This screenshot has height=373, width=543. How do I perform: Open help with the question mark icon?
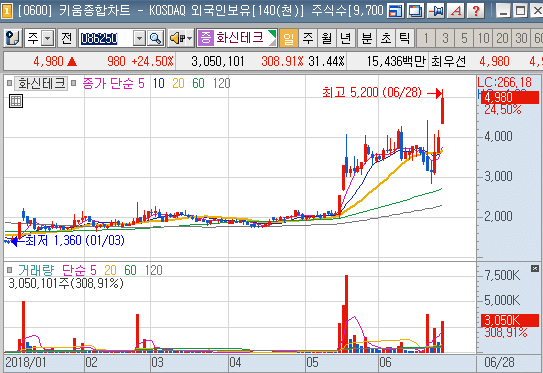pos(475,11)
